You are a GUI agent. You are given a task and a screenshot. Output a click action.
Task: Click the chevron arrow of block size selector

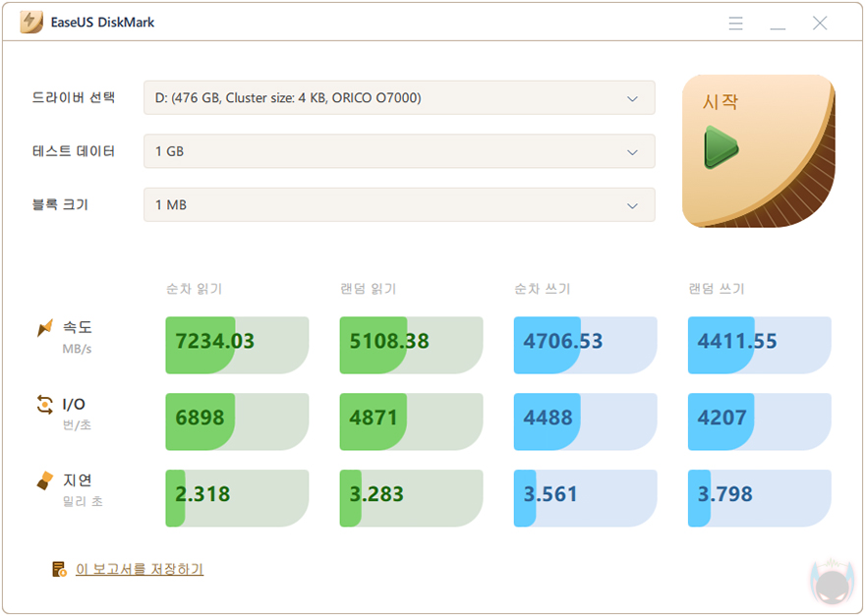632,205
